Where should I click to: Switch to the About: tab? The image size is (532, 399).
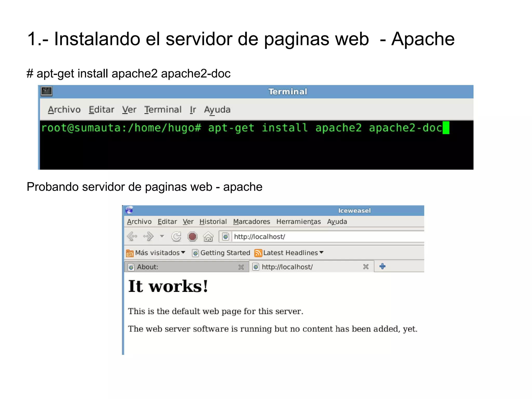186,267
